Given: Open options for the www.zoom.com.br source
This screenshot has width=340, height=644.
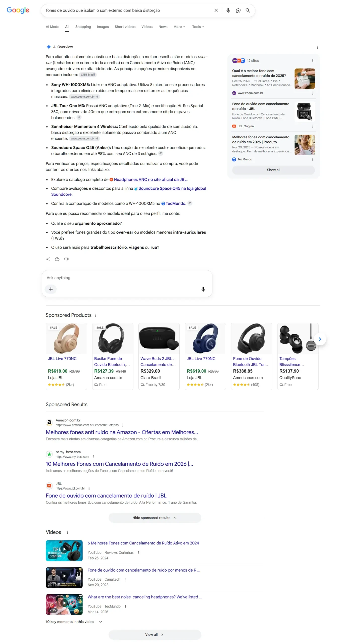Looking at the screenshot, I should (x=313, y=93).
